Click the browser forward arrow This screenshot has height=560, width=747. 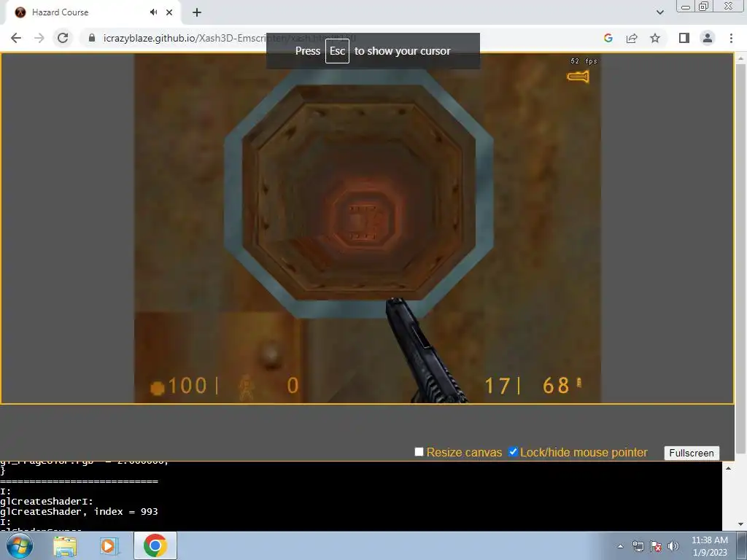(39, 38)
